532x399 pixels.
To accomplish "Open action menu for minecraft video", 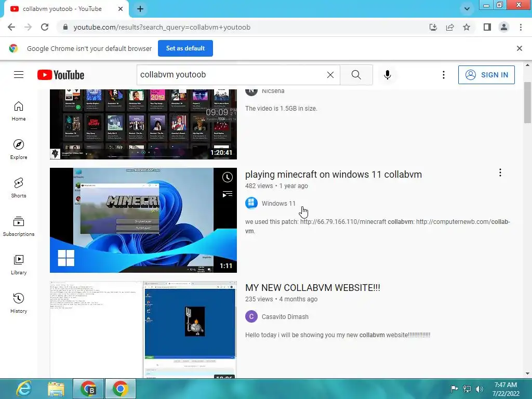I will [x=500, y=172].
